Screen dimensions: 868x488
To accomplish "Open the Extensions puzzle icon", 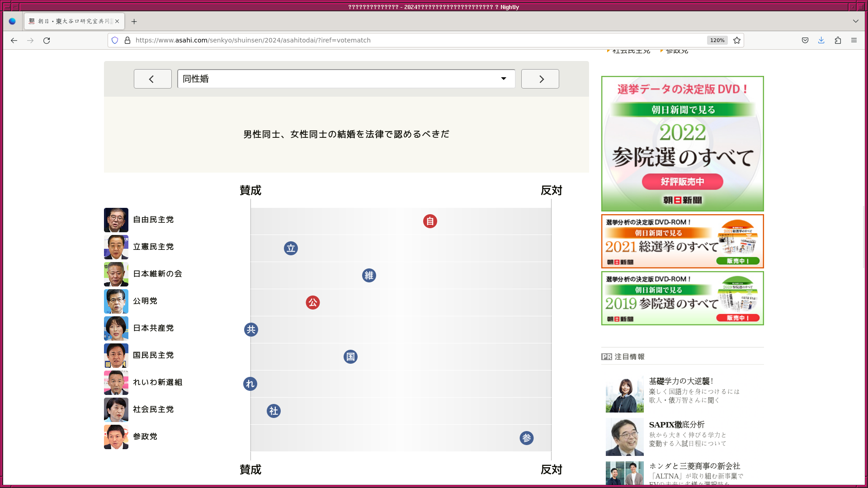I will [x=838, y=40].
